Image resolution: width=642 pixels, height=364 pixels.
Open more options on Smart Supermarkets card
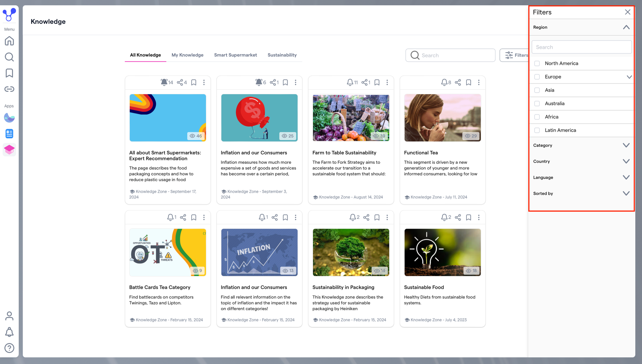tap(204, 82)
